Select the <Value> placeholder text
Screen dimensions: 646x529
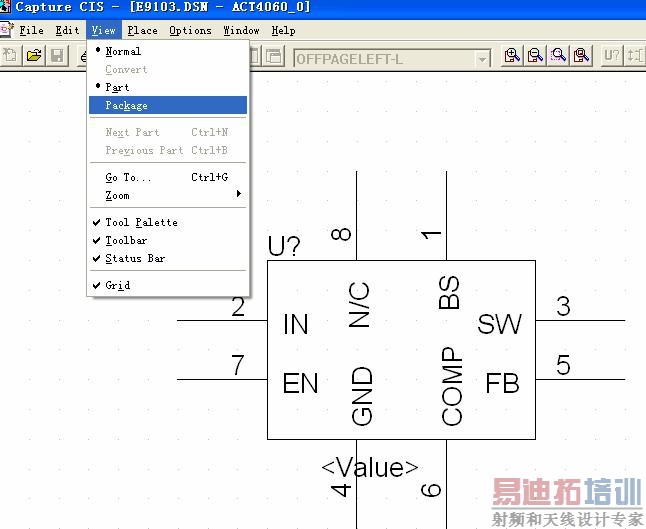pyautogui.click(x=370, y=468)
